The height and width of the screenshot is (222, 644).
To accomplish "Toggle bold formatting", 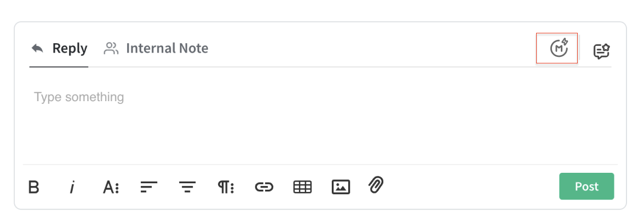I will point(34,187).
